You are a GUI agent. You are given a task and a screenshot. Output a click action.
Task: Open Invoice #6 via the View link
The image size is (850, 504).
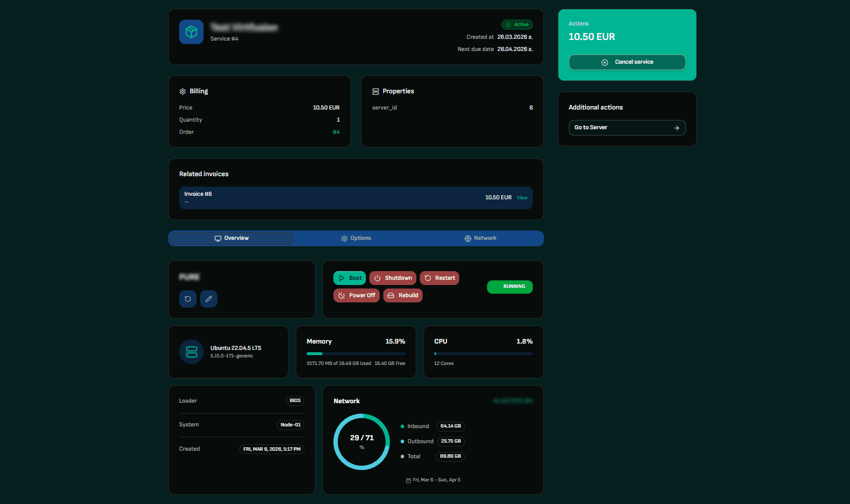(522, 197)
